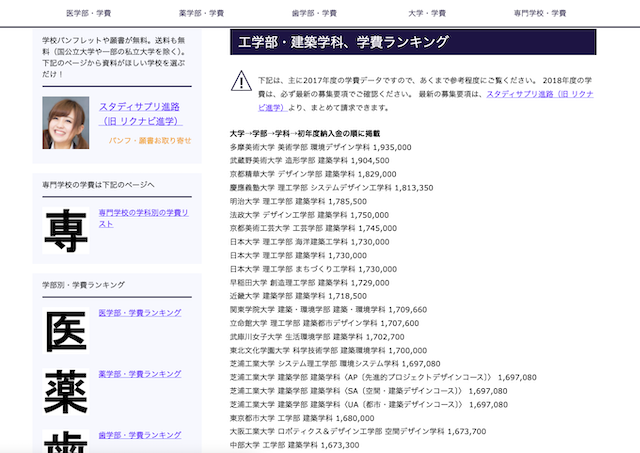Select 多摩美術大学 環境デザイン学科 1,935,000 row
640x453 pixels.
[320, 147]
